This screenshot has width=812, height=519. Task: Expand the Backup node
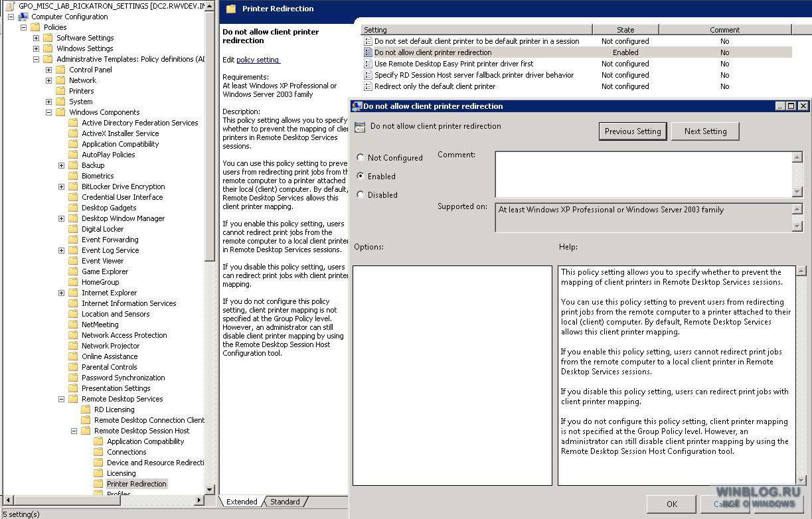[x=62, y=165]
